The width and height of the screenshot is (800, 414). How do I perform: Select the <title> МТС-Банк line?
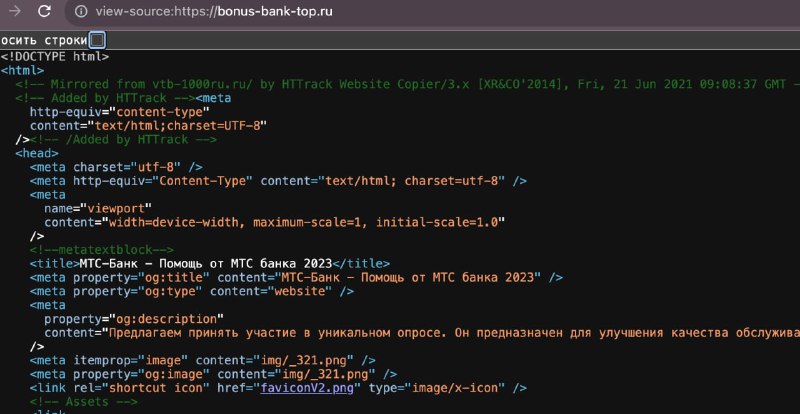[210, 263]
